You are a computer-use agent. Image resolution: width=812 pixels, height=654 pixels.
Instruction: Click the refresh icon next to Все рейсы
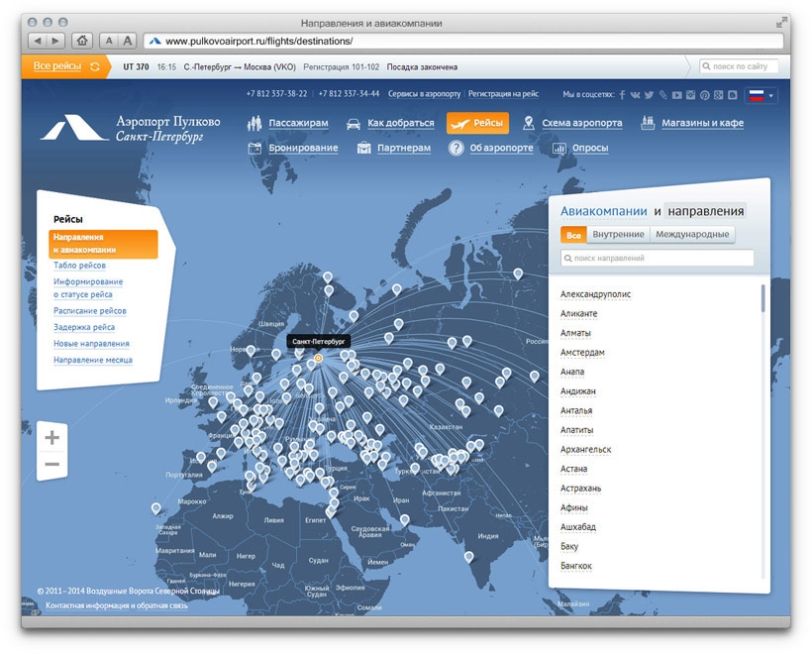pos(95,66)
